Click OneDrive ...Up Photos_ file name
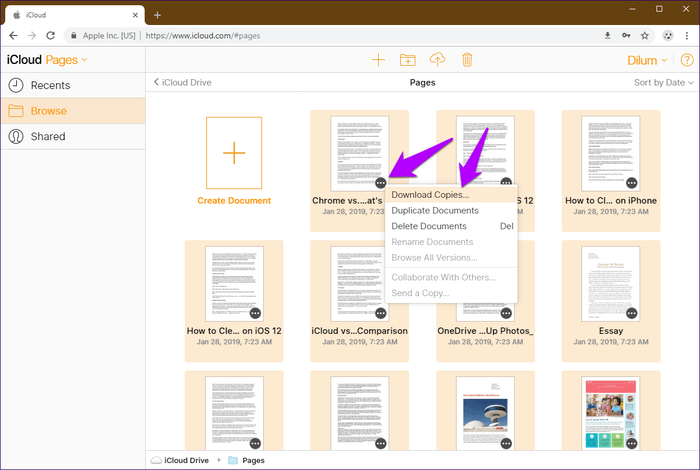The height and width of the screenshot is (470, 700). pos(485,331)
